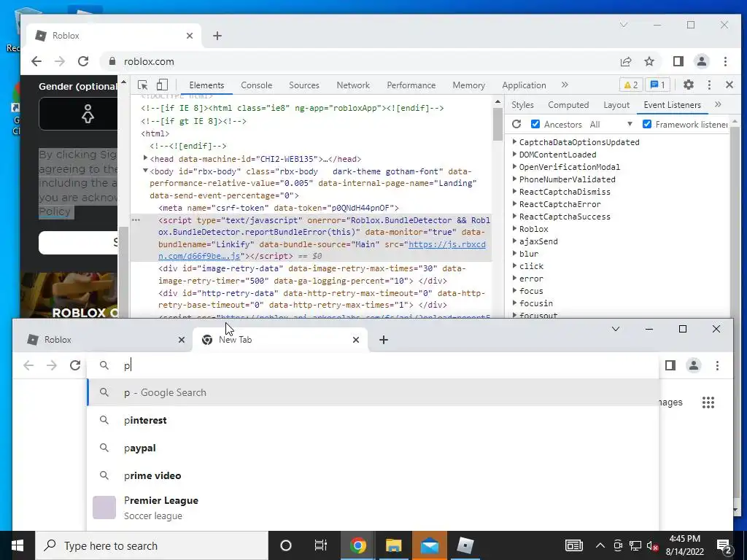
Task: Open the Application tab
Action: [x=524, y=85]
